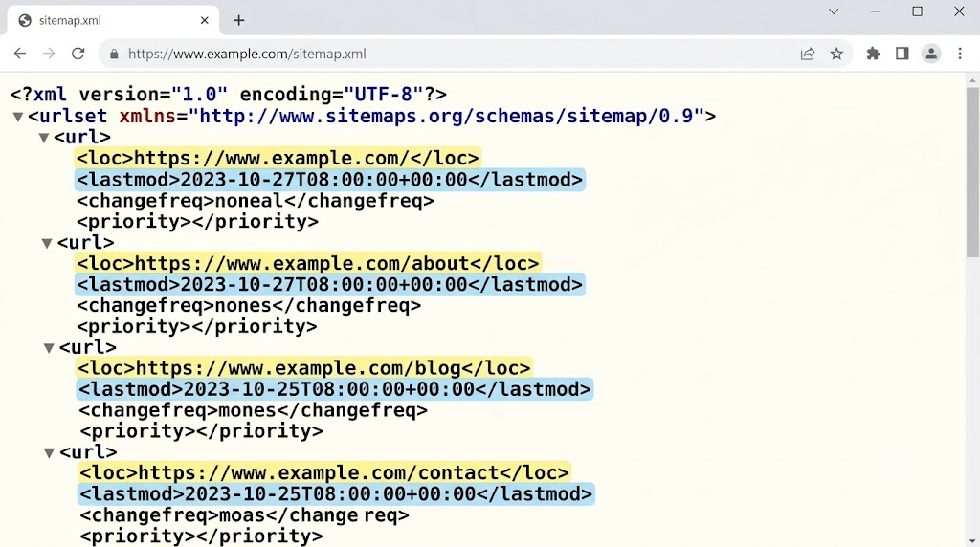Screen dimensions: 980x547
Task: Click the lastmod line under the /blog loc
Action: point(335,389)
